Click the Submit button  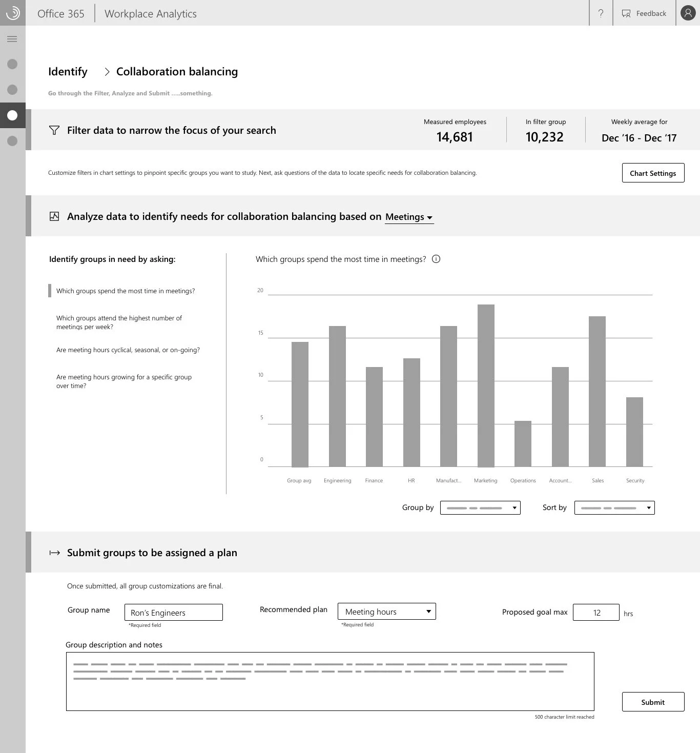653,702
